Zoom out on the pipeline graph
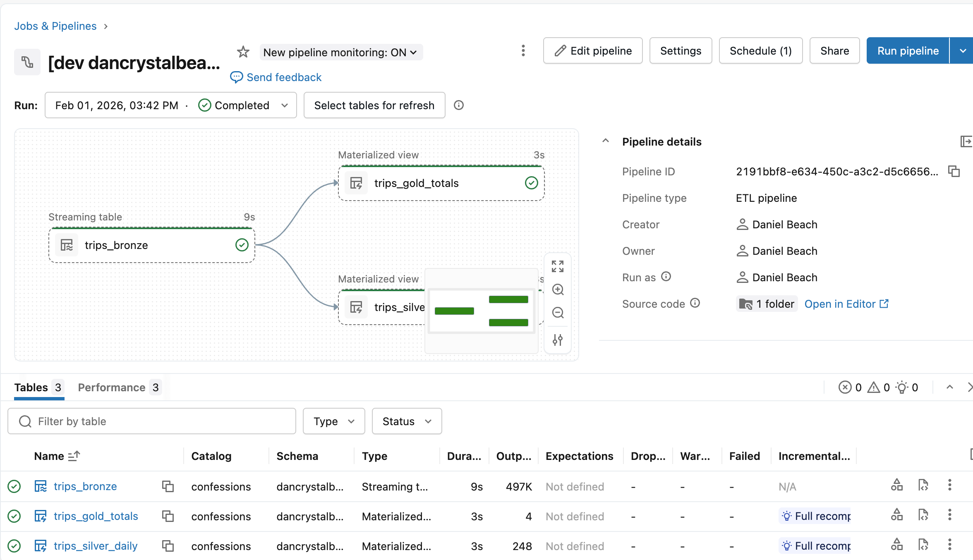 click(x=558, y=313)
